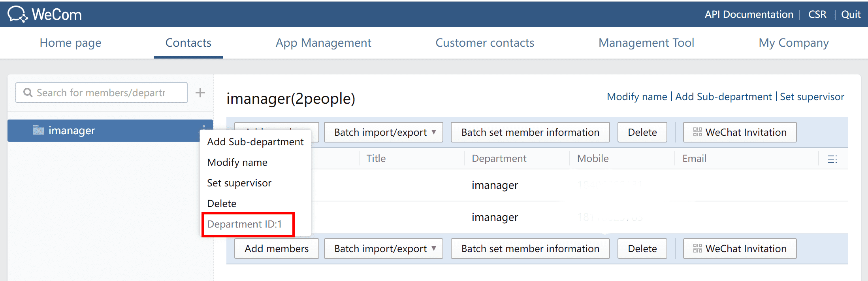This screenshot has height=281, width=868.
Task: Open the Customer contacts tab
Action: pos(484,43)
